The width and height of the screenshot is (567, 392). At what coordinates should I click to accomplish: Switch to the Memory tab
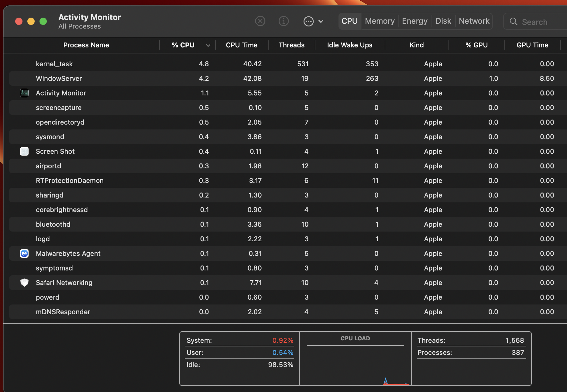[380, 21]
